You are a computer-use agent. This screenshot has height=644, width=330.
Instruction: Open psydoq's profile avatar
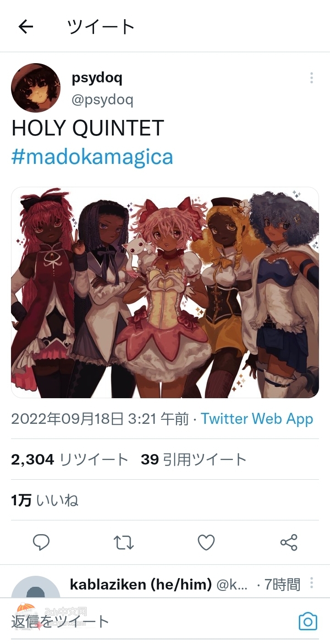(36, 88)
